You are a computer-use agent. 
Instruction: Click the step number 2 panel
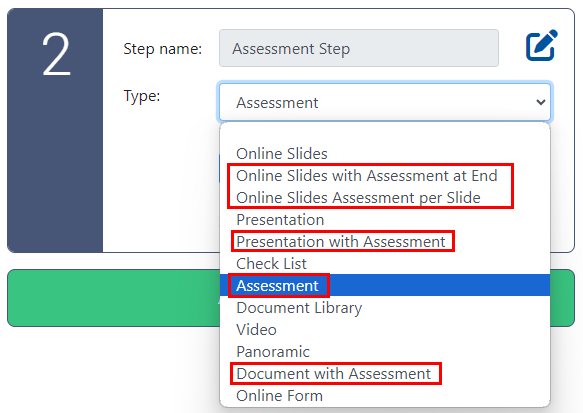click(55, 130)
